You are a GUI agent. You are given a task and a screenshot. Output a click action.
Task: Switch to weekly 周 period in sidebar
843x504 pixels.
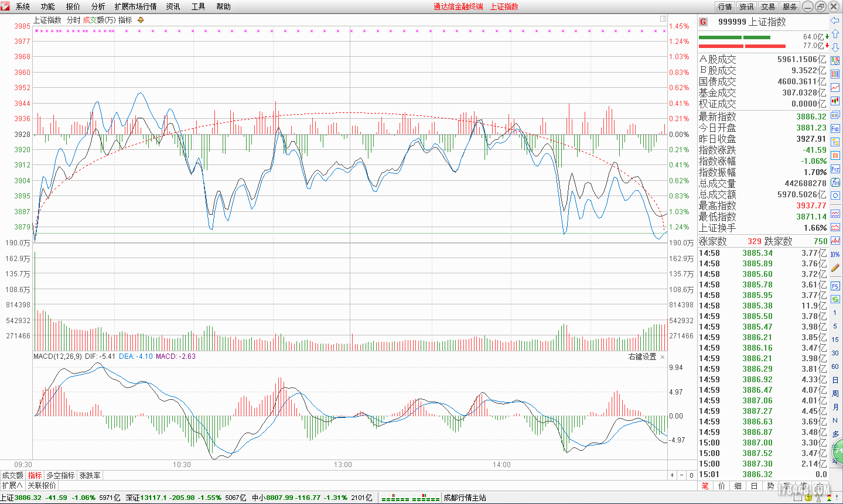tap(835, 393)
